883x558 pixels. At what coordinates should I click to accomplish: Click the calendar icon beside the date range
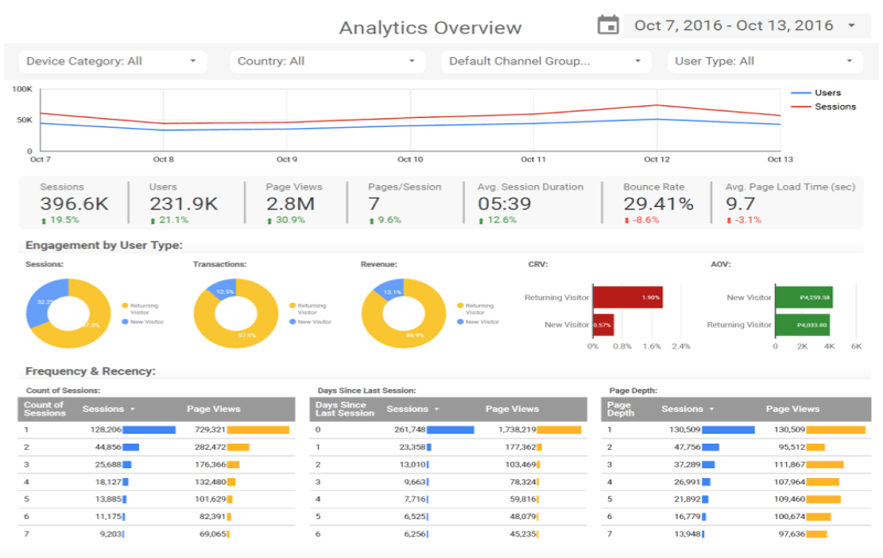pos(608,25)
